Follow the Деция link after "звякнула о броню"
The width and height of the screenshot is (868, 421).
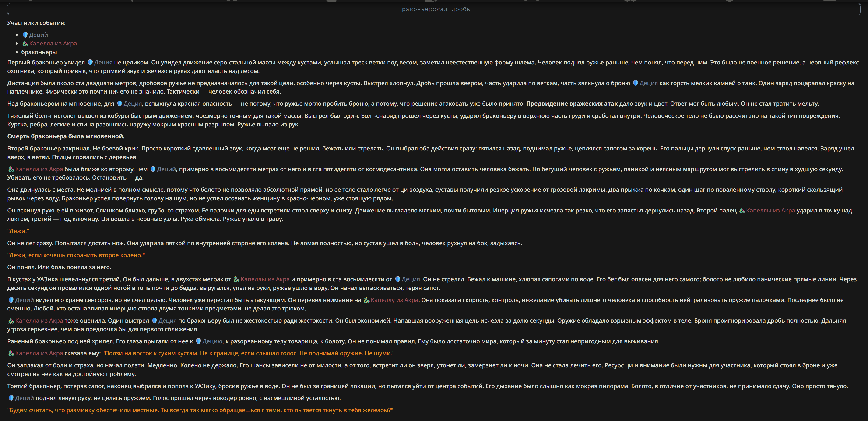coord(648,83)
